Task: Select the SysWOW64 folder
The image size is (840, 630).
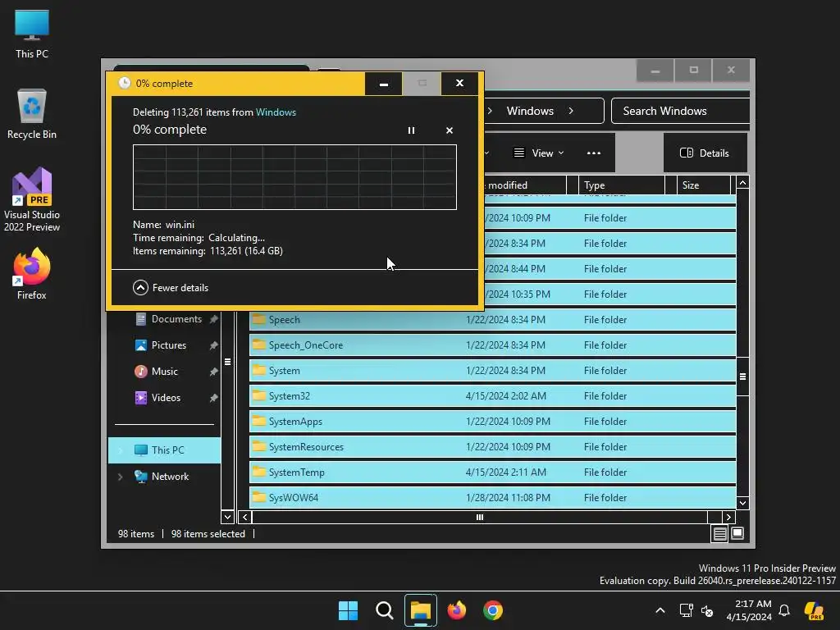Action: point(492,498)
